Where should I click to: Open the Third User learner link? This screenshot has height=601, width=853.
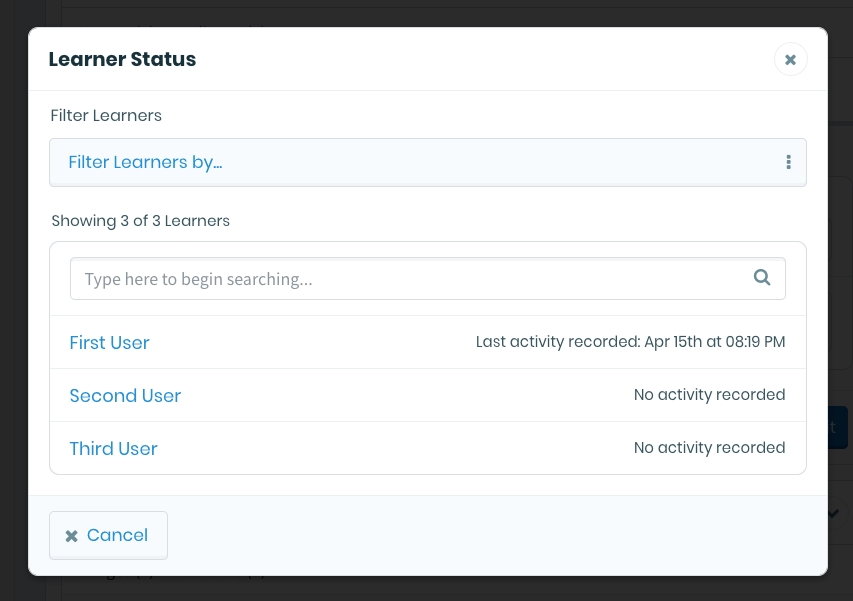[113, 448]
